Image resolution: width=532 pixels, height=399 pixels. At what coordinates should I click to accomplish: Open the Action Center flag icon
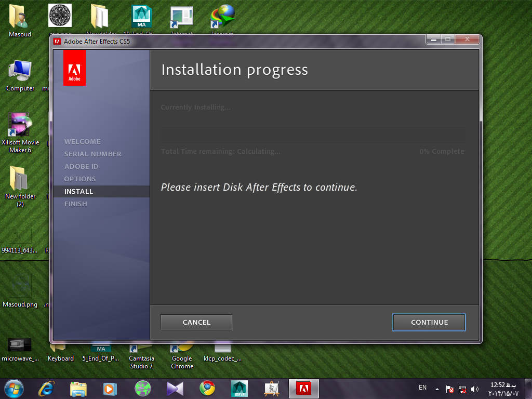[x=450, y=389]
